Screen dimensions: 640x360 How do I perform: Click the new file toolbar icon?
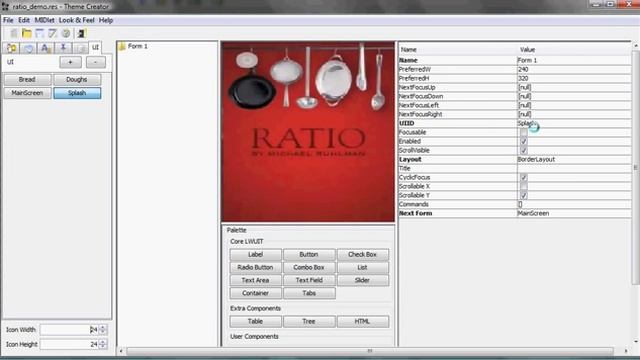[14, 33]
